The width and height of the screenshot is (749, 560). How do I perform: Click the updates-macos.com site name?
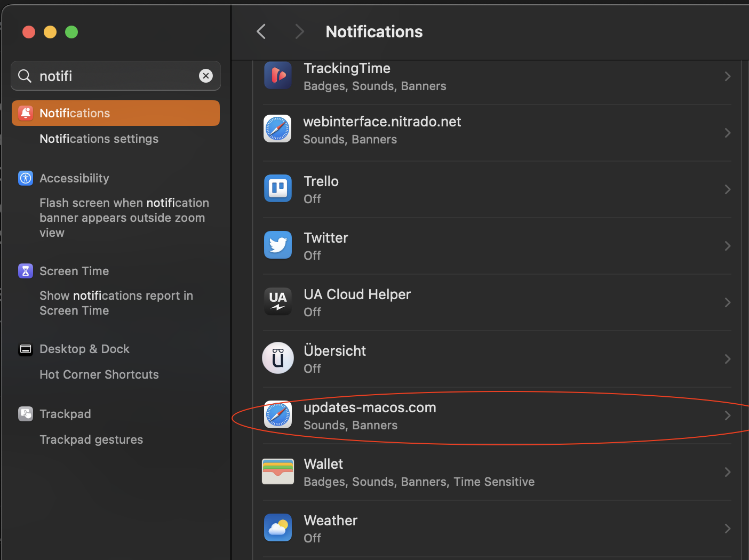[370, 407]
